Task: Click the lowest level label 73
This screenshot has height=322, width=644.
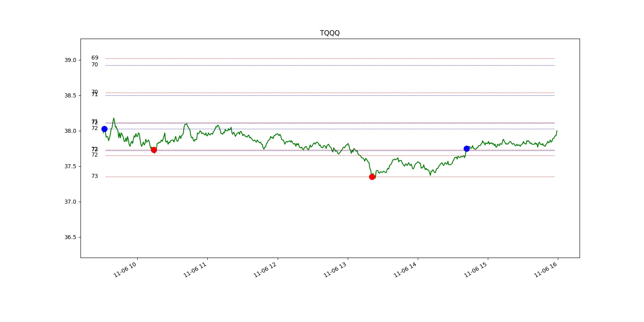Action: (95, 176)
